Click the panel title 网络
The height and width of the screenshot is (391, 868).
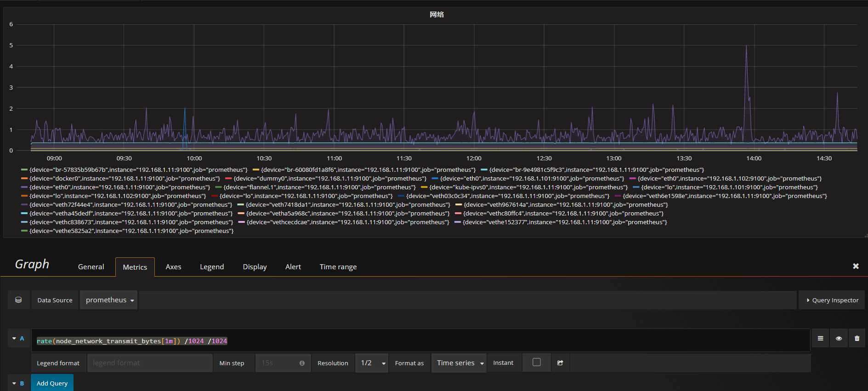tap(437, 14)
